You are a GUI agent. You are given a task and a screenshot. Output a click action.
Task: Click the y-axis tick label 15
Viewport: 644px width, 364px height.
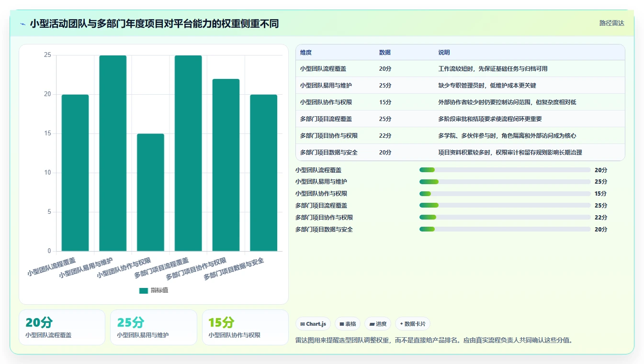point(47,133)
